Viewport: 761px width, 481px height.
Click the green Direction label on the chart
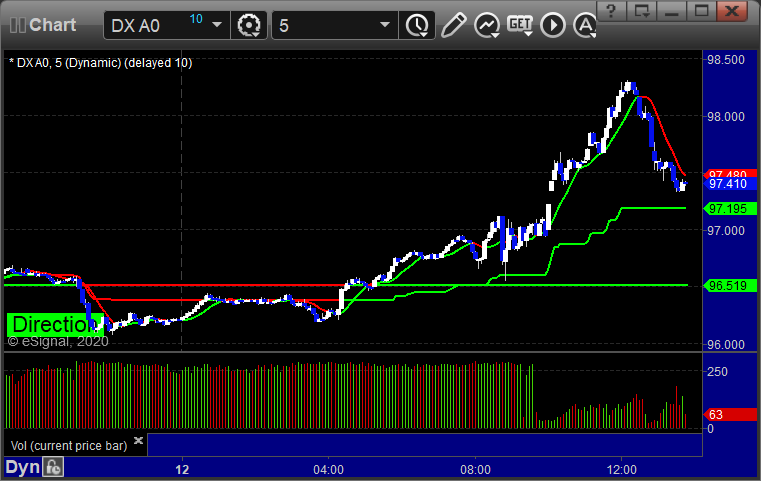click(x=54, y=325)
